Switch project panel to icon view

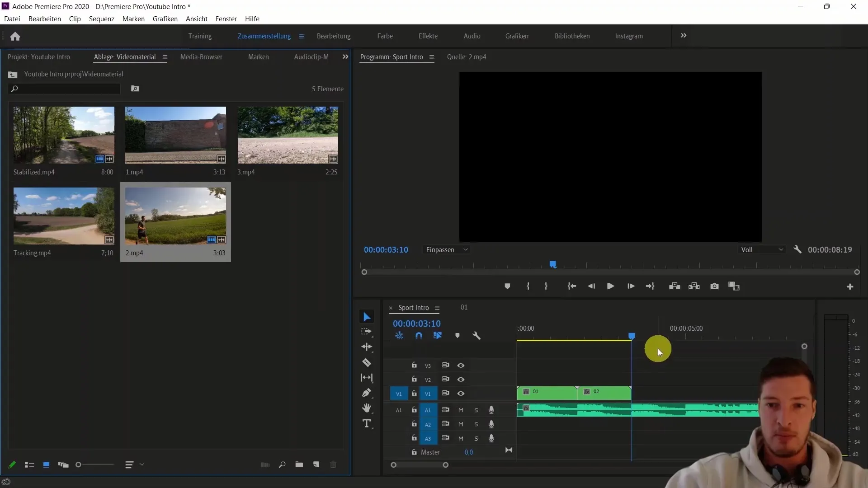point(46,465)
